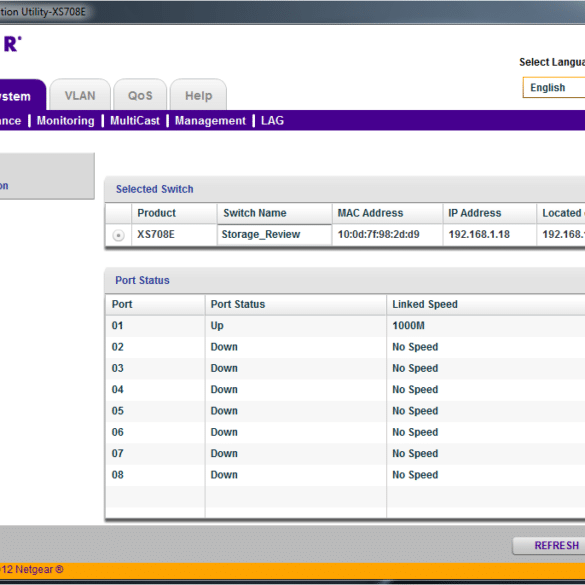Click the MAC Address column header
The height and width of the screenshot is (585, 585).
tap(387, 213)
